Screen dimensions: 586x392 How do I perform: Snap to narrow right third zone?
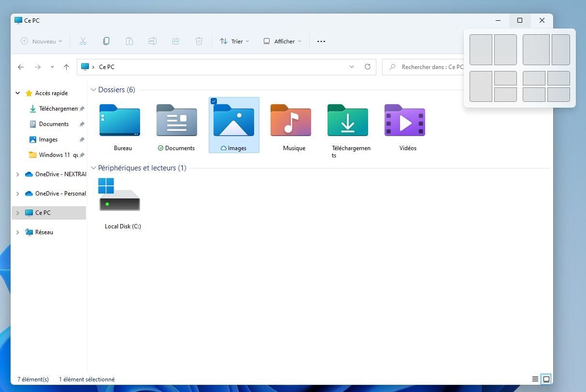tap(561, 49)
